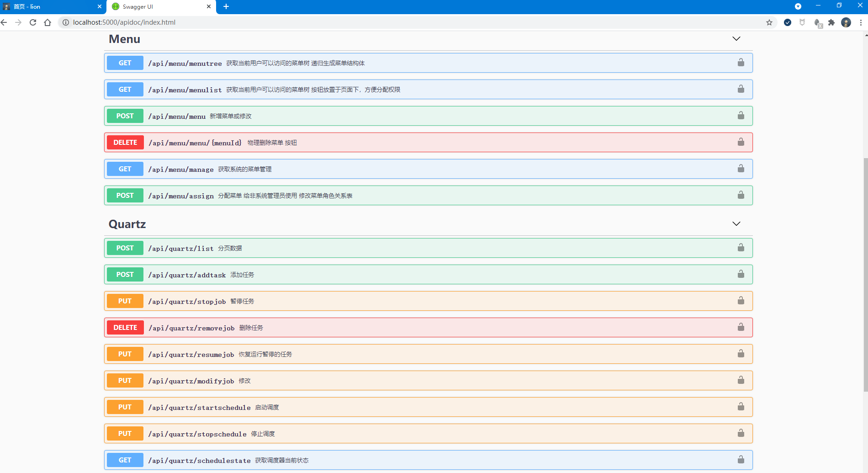The height and width of the screenshot is (473, 868).
Task: Click the PUT badge for /api/quartz/resumejob
Action: [125, 354]
